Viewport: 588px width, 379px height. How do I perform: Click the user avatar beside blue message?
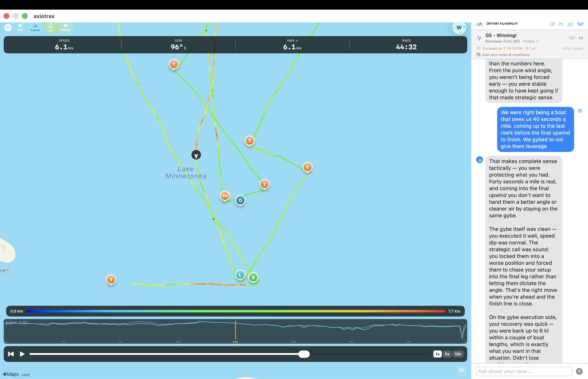click(x=580, y=111)
